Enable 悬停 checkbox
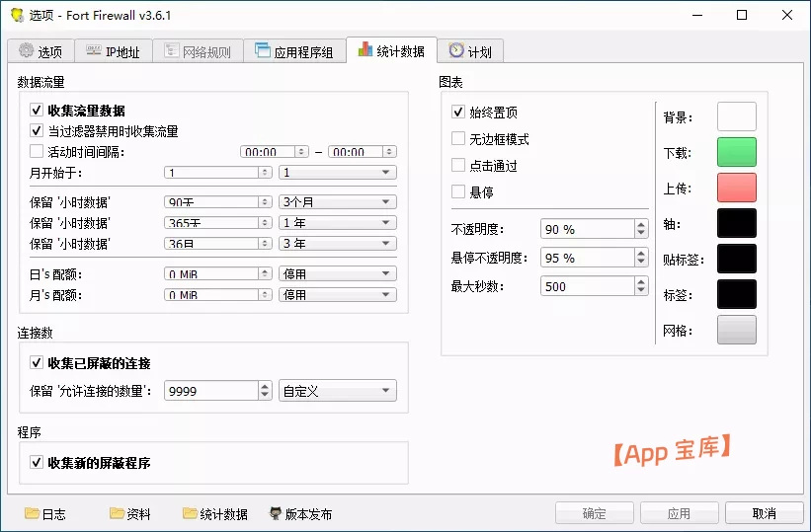 [458, 191]
